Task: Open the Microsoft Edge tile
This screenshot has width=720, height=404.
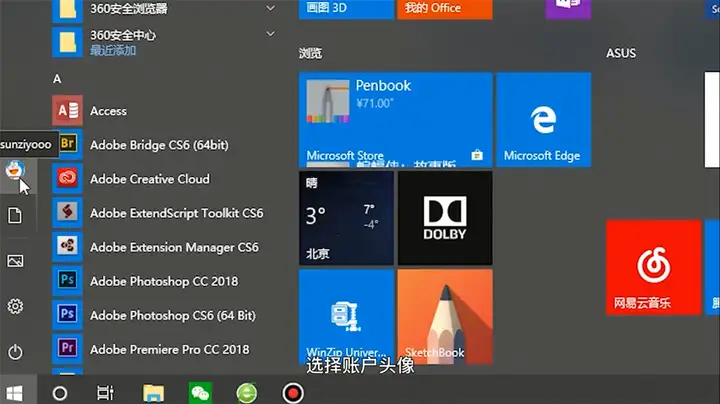Action: coord(543,119)
